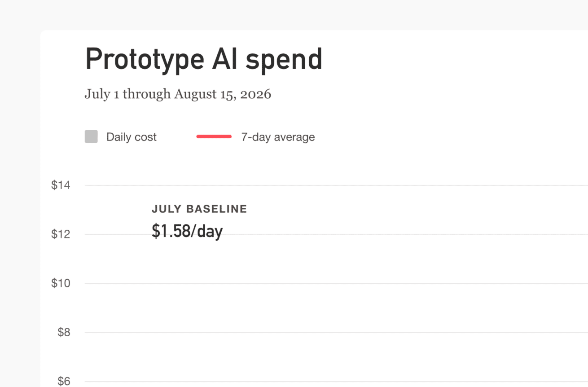Click the $10 horizontal gridline
588x387 pixels.
pyautogui.click(x=336, y=283)
